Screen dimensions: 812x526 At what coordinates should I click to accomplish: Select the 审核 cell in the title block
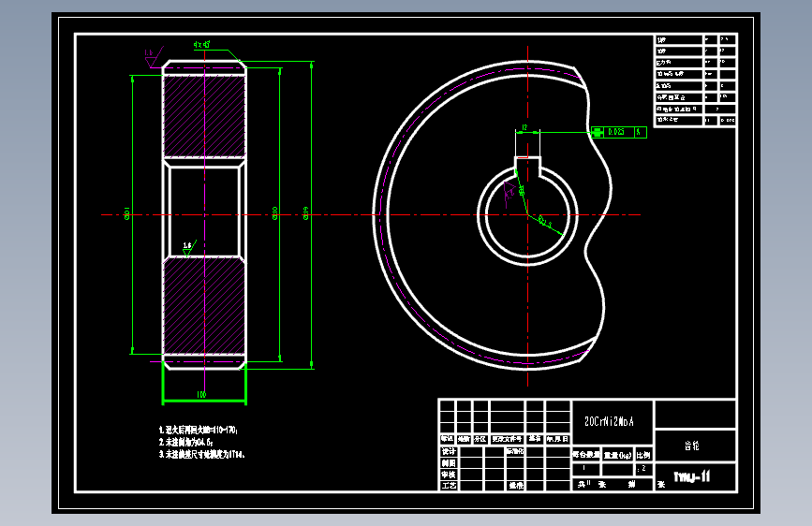click(x=448, y=475)
